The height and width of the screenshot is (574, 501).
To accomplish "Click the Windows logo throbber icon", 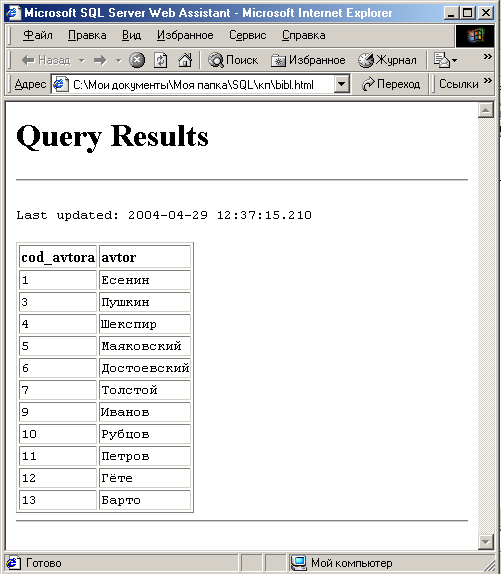I will coord(475,36).
